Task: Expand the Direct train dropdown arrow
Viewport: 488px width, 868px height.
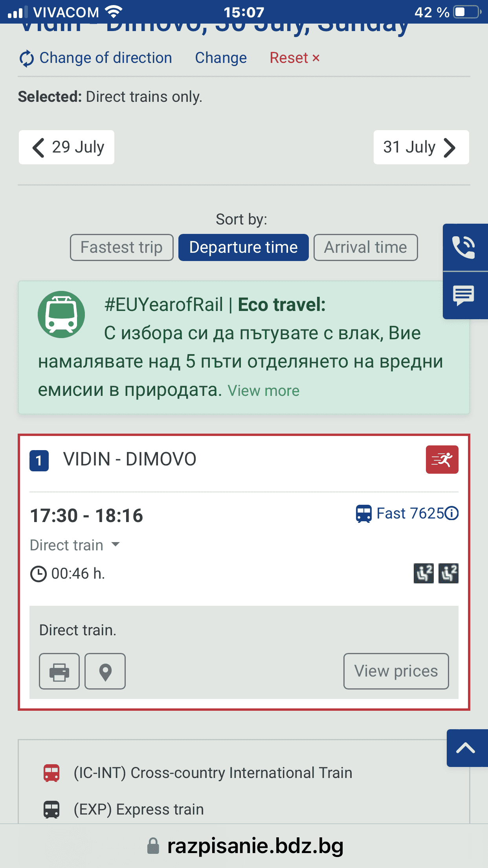Action: [x=116, y=545]
